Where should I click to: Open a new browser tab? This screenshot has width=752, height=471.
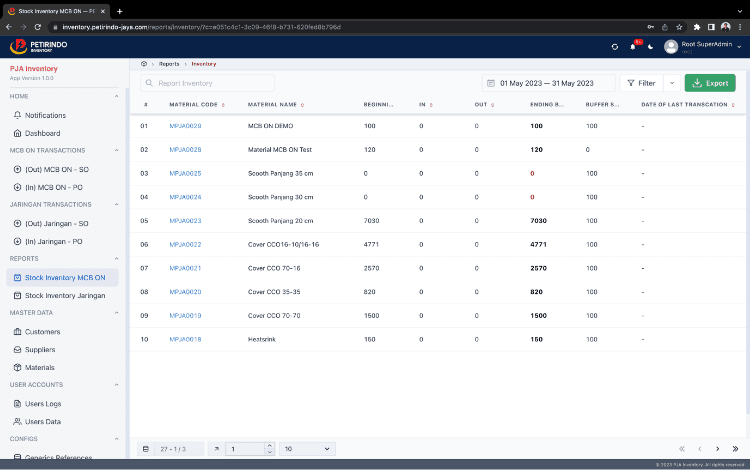pyautogui.click(x=119, y=11)
